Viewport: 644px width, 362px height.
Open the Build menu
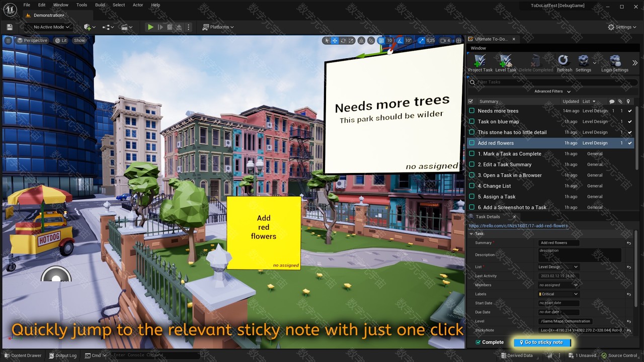tap(100, 5)
